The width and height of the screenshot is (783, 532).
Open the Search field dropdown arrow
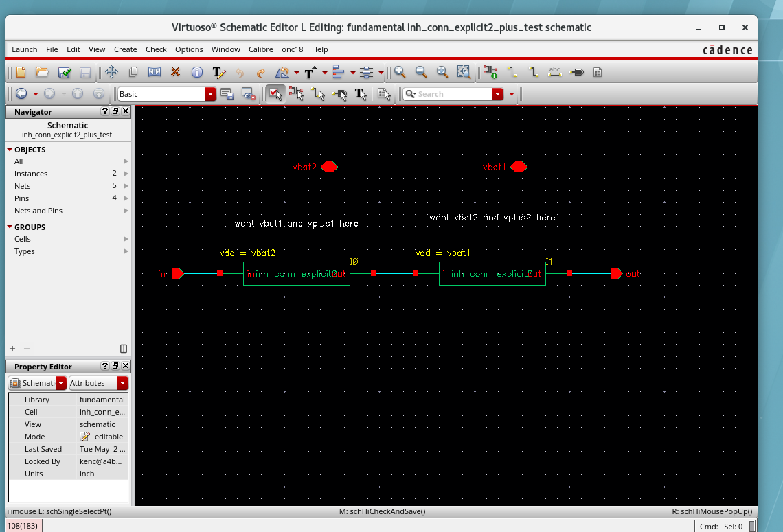(x=498, y=94)
